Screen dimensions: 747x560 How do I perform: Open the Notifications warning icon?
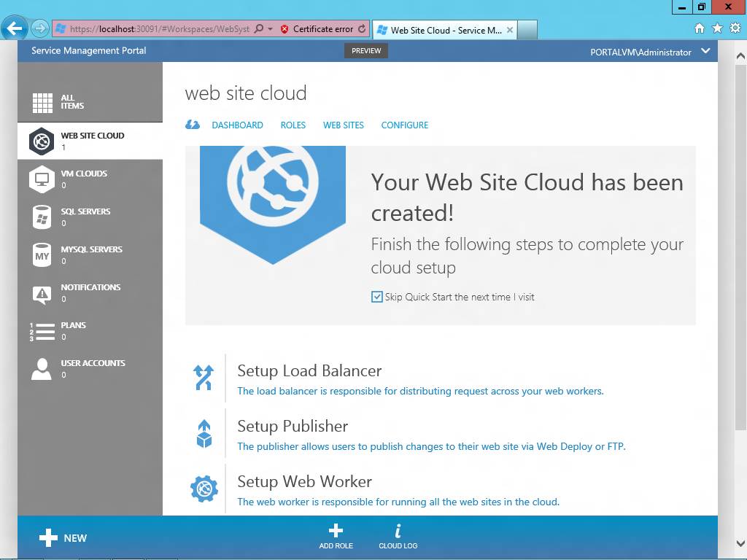tap(42, 295)
